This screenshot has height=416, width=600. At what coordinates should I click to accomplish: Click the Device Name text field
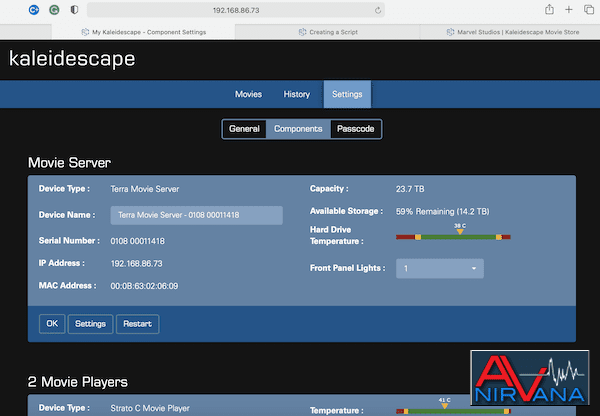click(197, 215)
